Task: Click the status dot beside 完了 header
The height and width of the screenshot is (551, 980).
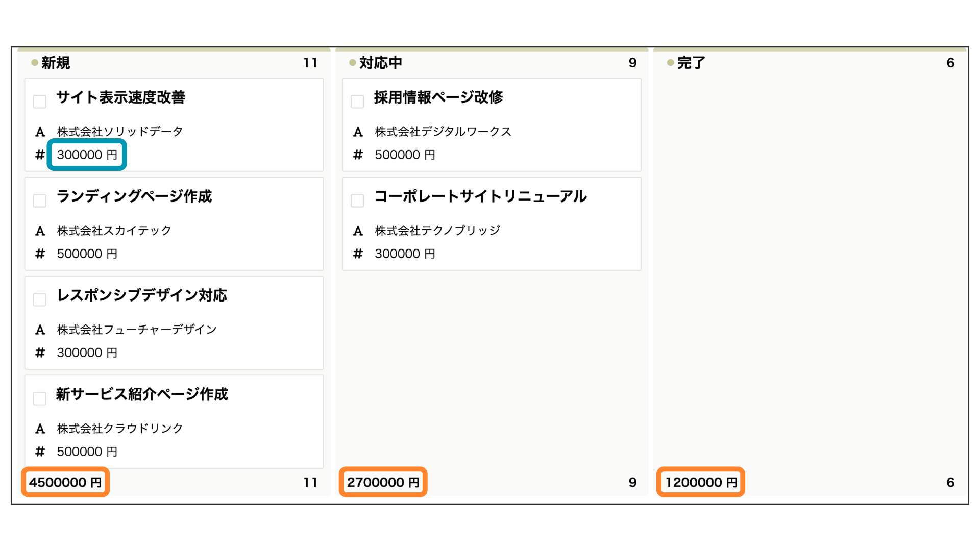Action: (670, 63)
